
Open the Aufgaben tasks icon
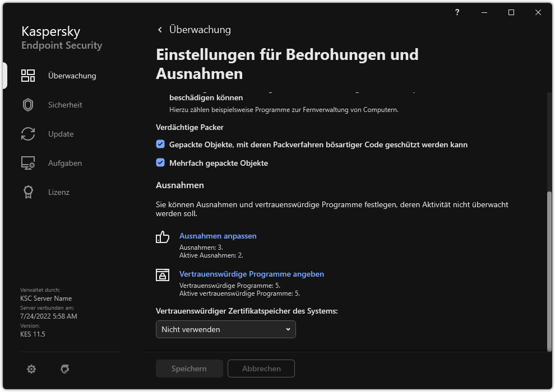(x=28, y=163)
